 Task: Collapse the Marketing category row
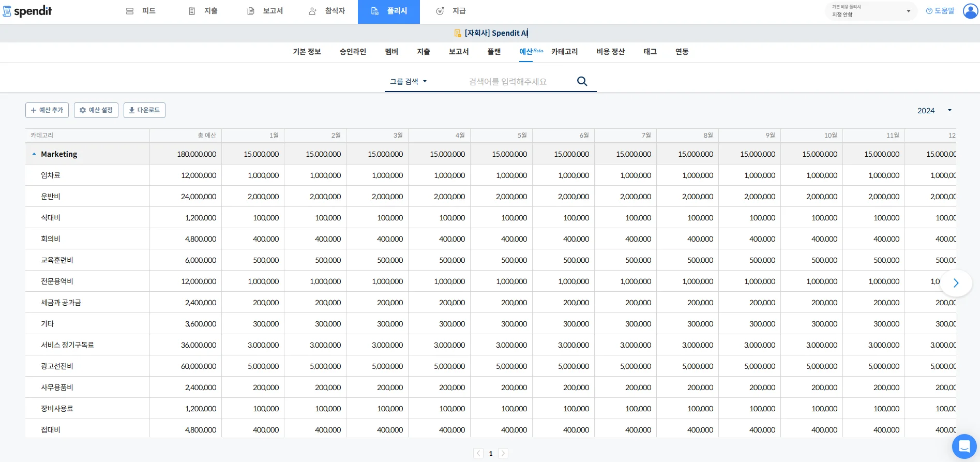(x=34, y=154)
